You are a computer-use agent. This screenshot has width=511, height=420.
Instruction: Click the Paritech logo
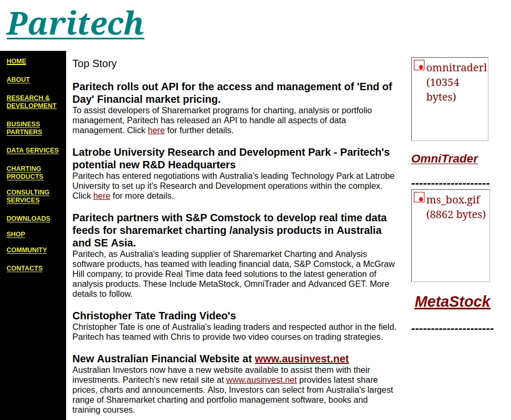pyautogui.click(x=74, y=23)
